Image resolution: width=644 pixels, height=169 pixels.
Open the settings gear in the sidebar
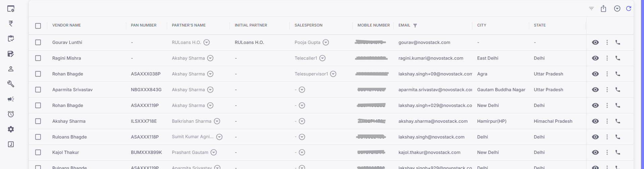11,129
